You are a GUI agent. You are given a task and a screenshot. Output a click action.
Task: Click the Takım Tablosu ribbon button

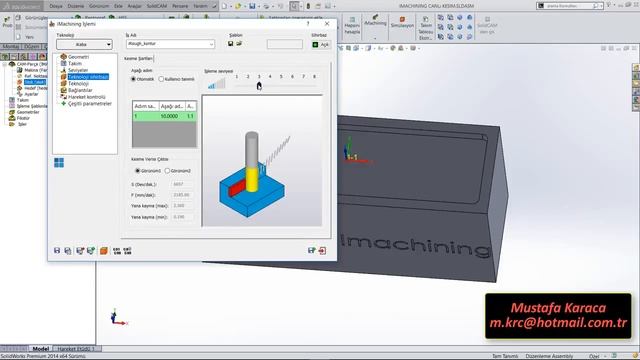click(x=425, y=28)
